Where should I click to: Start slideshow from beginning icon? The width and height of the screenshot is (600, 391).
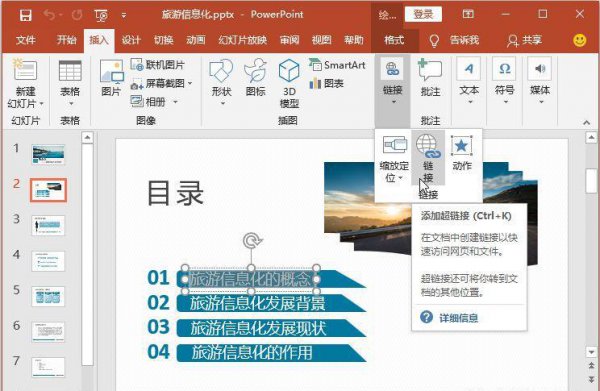(x=101, y=15)
